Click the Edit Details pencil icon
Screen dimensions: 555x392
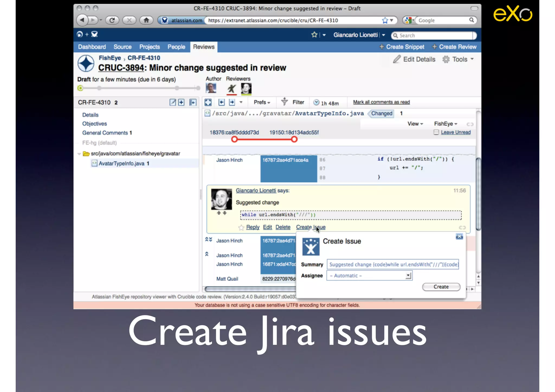[x=397, y=59]
